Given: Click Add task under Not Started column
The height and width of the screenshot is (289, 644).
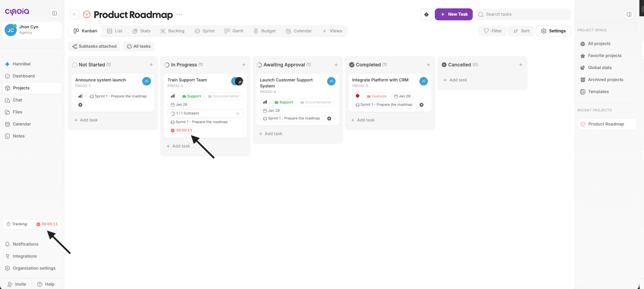Looking at the screenshot, I should click(x=86, y=120).
